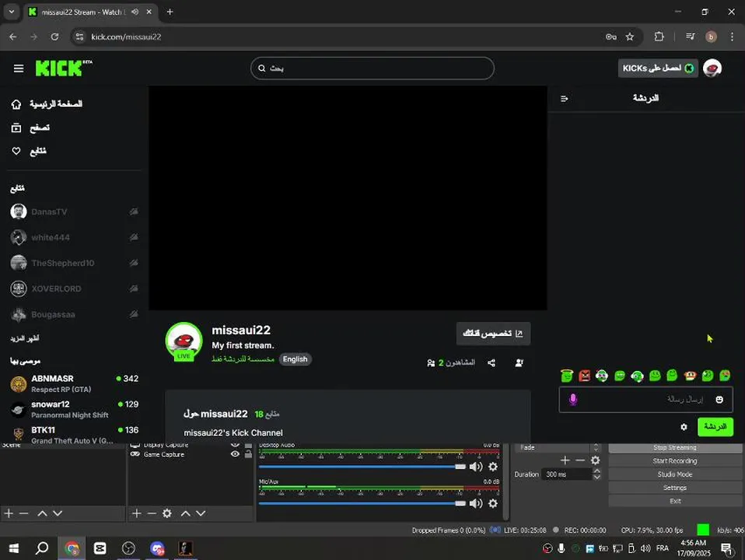Move scene down with arrow
The image size is (745, 560).
[x=58, y=513]
